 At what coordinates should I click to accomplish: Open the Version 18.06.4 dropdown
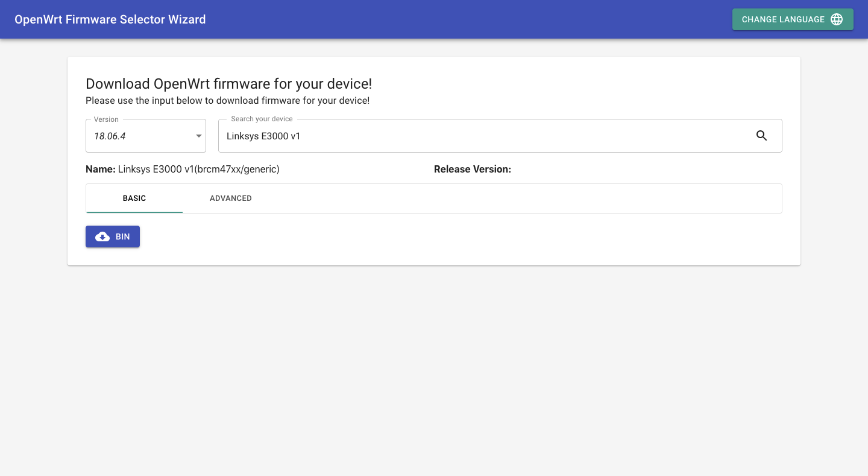tap(146, 136)
